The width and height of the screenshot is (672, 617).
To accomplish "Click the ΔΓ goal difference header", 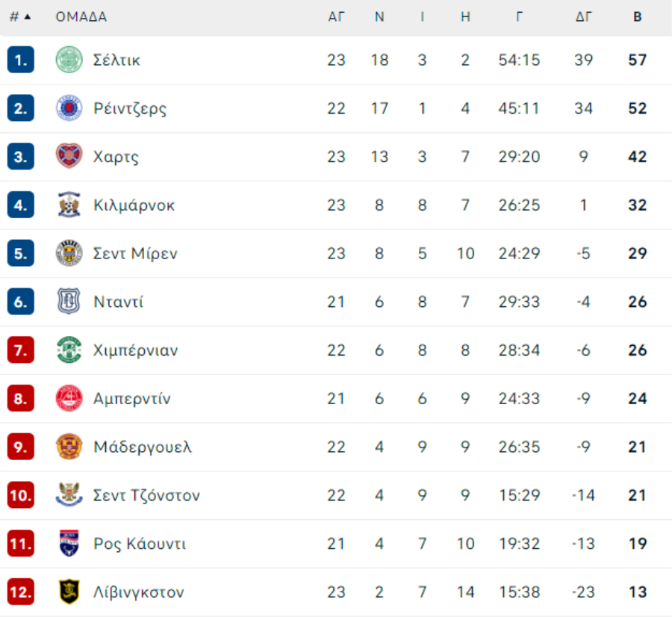I will tap(583, 17).
